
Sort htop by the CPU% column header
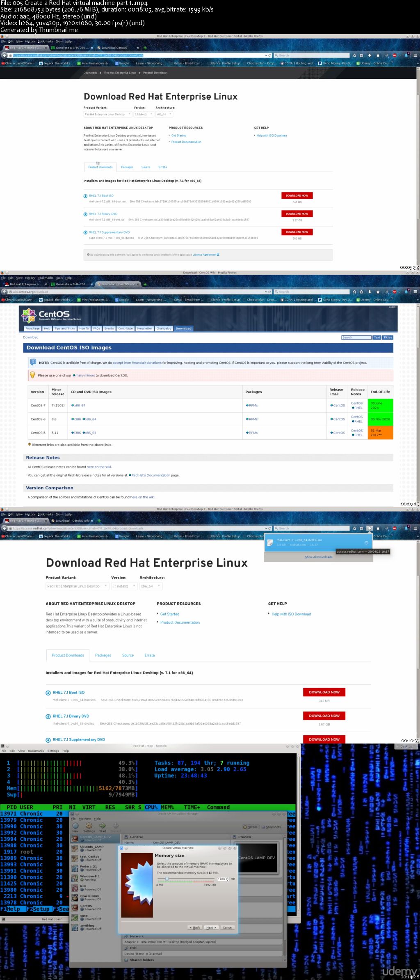151,807
